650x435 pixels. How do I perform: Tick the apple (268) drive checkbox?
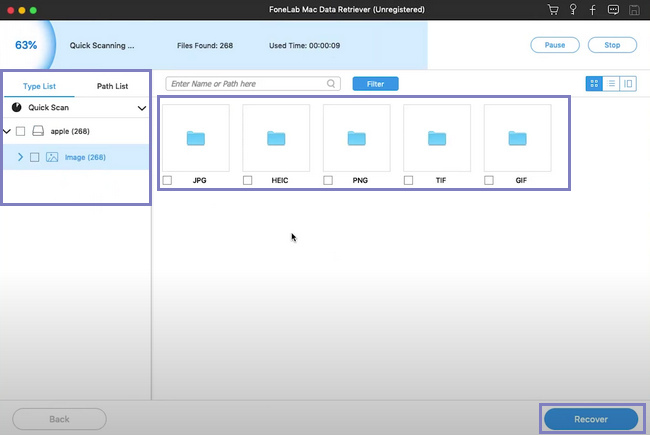click(20, 131)
